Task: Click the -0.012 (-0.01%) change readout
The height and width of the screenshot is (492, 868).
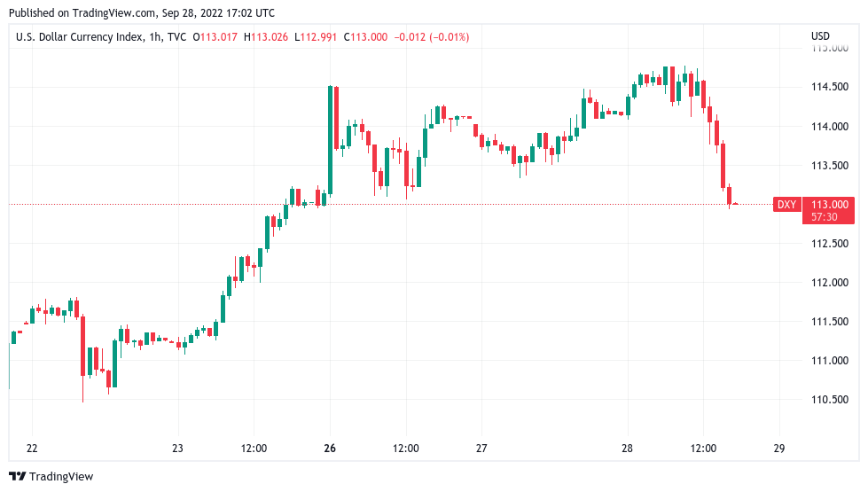Action: (x=432, y=36)
